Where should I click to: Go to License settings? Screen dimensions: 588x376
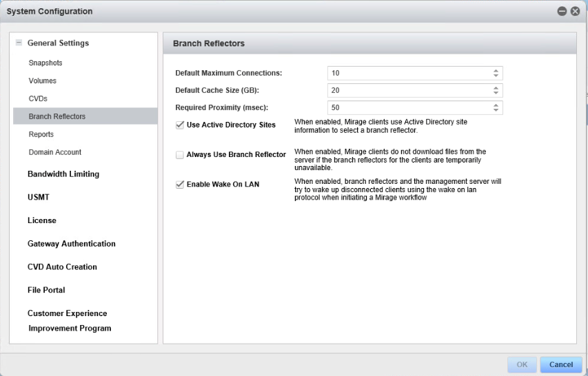pyautogui.click(x=42, y=220)
